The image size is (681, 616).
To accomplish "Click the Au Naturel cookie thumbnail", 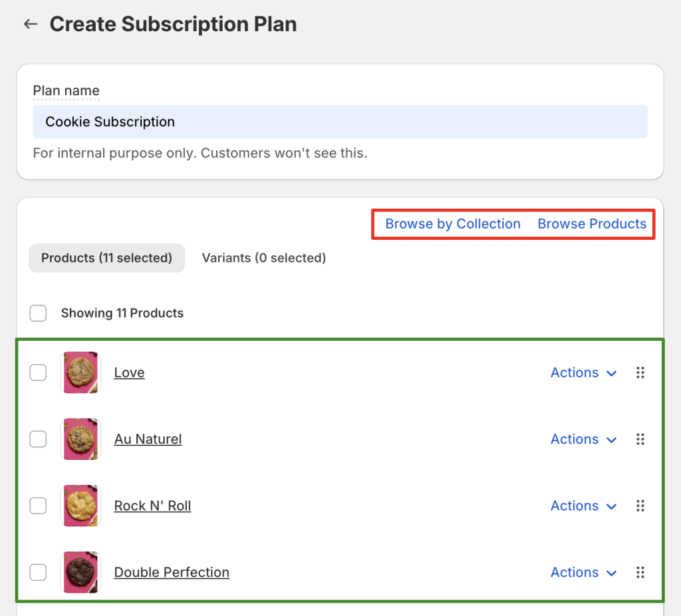I will (x=80, y=439).
